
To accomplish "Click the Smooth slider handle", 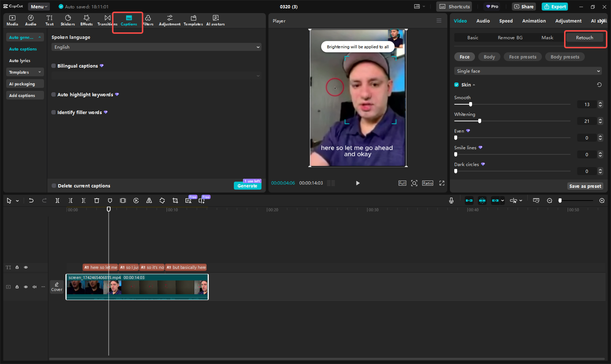I will [x=470, y=104].
